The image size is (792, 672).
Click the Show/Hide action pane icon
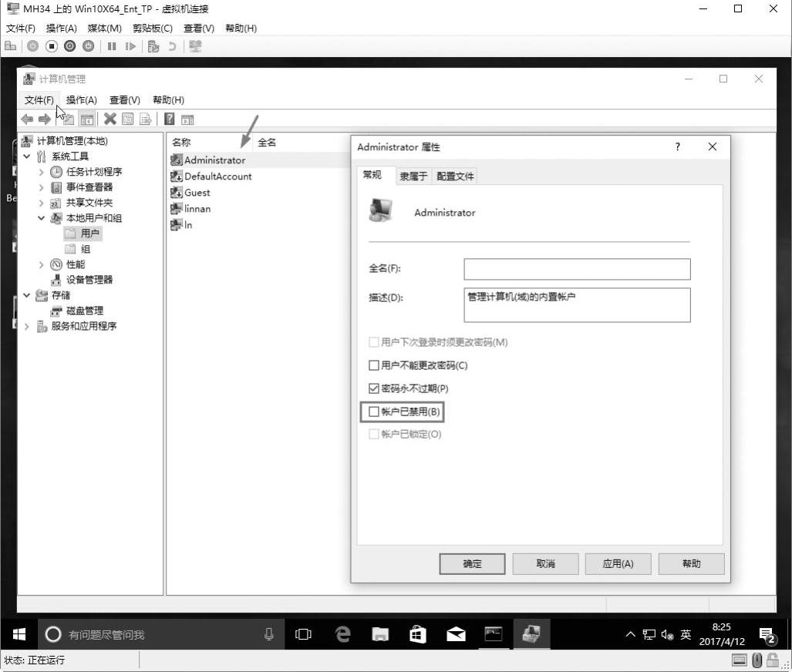coord(187,119)
